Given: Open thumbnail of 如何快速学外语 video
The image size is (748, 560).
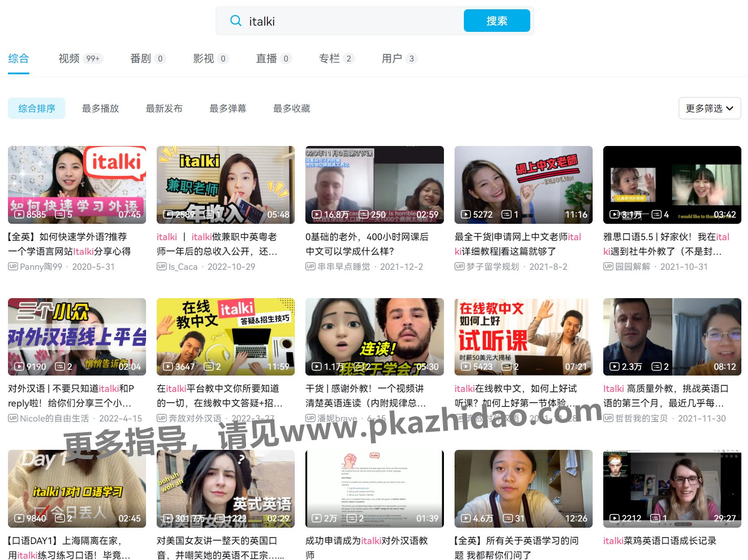Looking at the screenshot, I should tap(77, 185).
